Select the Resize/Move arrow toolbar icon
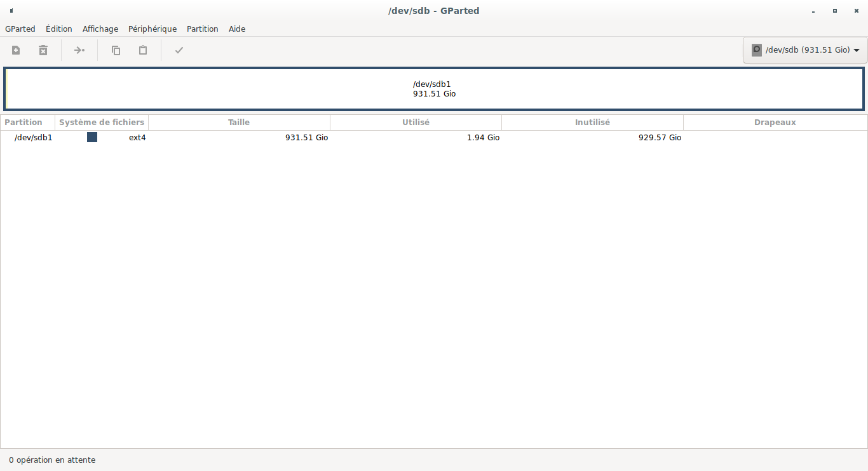The height and width of the screenshot is (471, 868). 79,50
